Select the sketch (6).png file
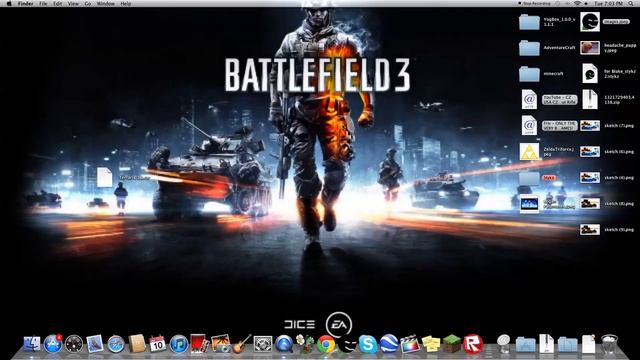 590,152
